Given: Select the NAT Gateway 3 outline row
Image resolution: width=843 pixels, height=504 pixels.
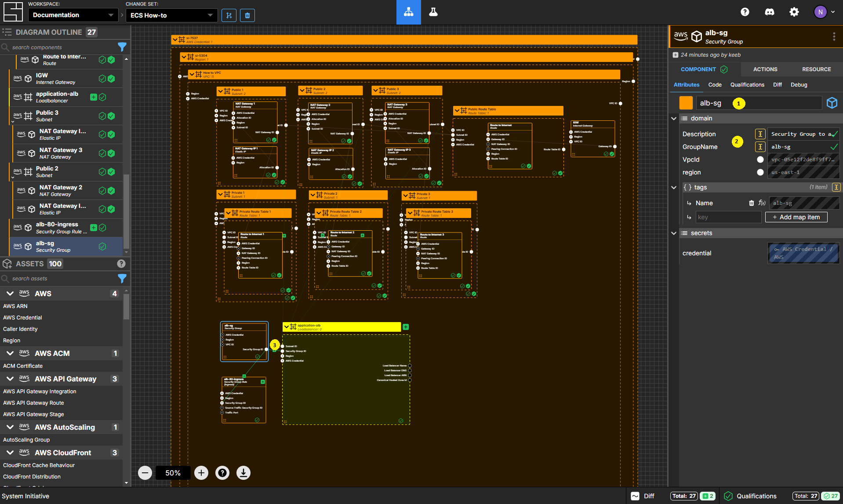Looking at the screenshot, I should click(x=68, y=153).
